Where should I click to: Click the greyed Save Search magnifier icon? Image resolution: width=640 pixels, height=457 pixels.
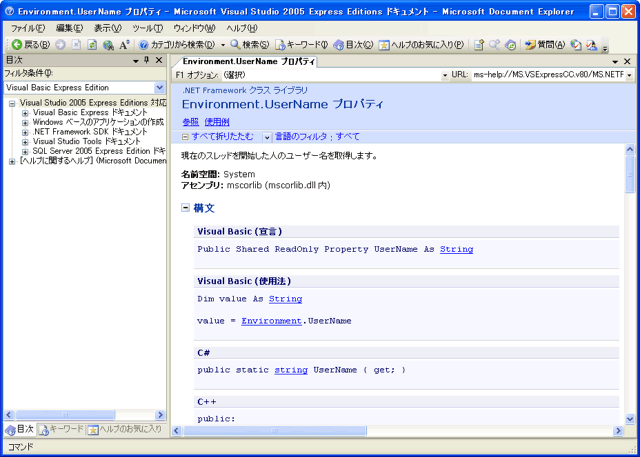pos(495,44)
